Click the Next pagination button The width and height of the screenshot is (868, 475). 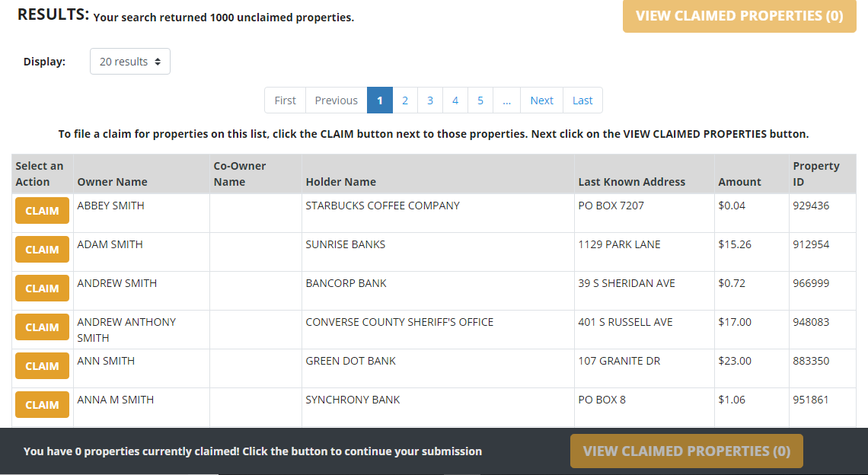(541, 100)
